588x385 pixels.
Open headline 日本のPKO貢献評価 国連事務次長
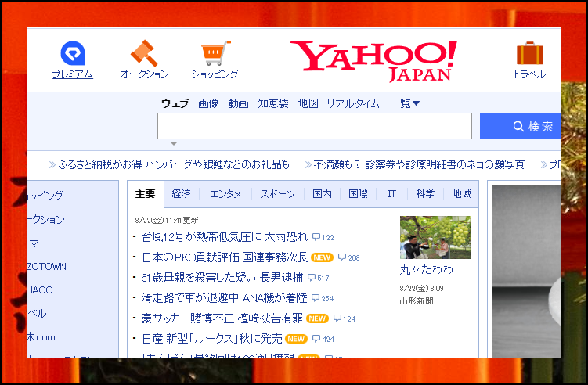(225, 257)
